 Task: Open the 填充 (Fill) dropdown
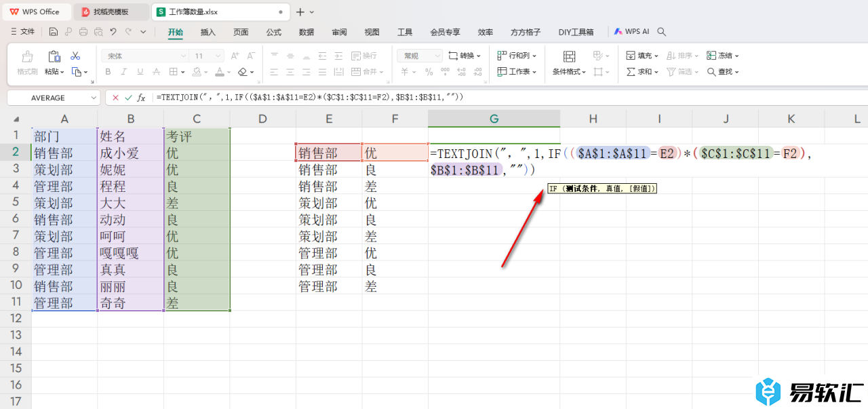pos(643,56)
